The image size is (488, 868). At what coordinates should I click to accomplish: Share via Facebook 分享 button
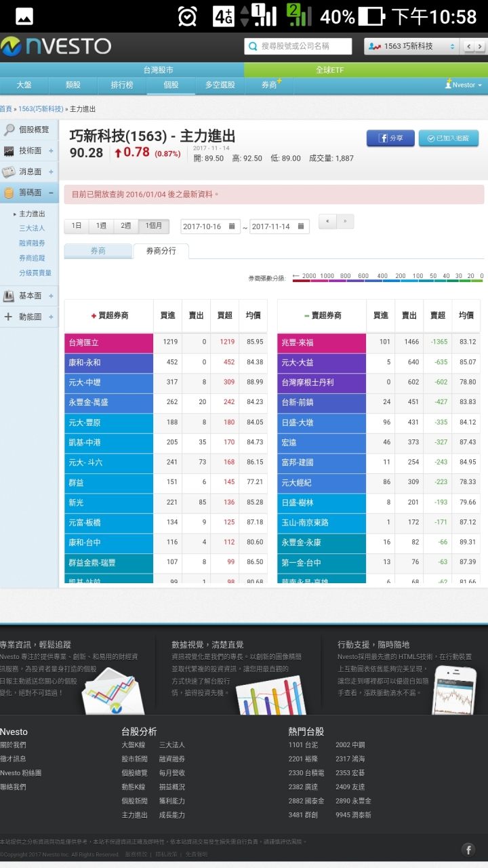[x=390, y=138]
